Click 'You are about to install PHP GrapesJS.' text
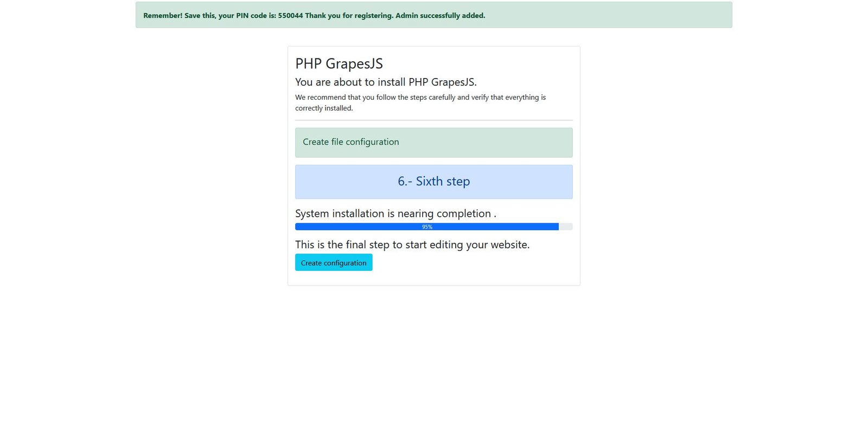 [x=386, y=82]
